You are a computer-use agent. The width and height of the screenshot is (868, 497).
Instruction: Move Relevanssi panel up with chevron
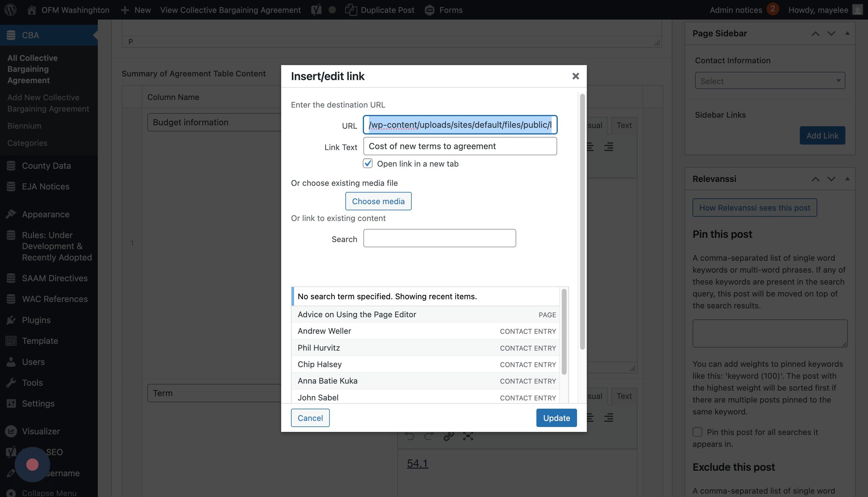[x=815, y=179]
